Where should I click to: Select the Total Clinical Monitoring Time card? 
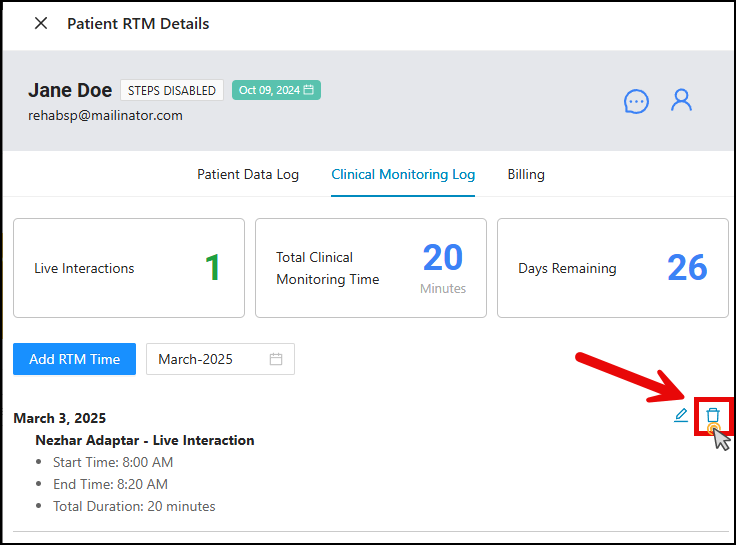point(370,268)
